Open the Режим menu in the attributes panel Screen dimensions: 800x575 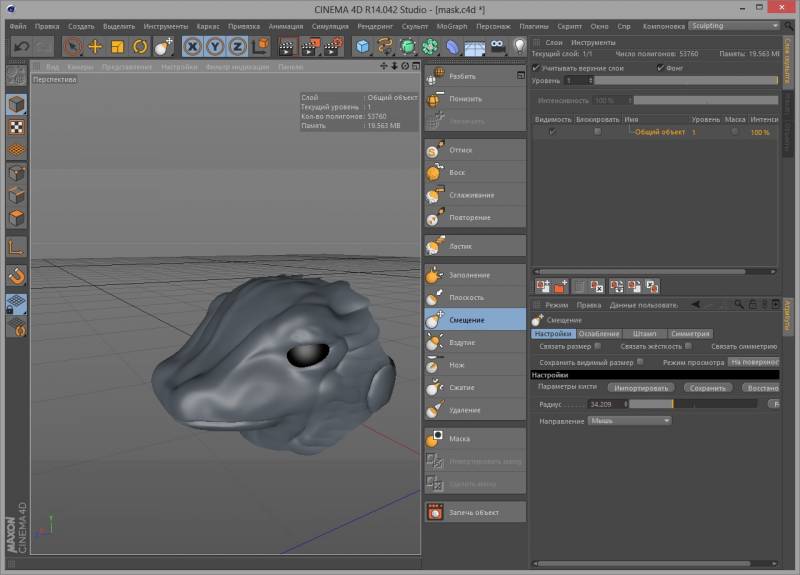pos(556,305)
